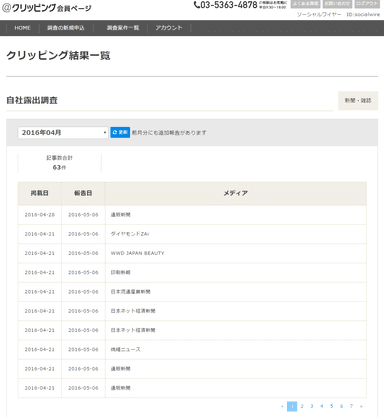This screenshot has height=417, width=384.
Task: Click the よくある質問 button
Action: pyautogui.click(x=305, y=4)
